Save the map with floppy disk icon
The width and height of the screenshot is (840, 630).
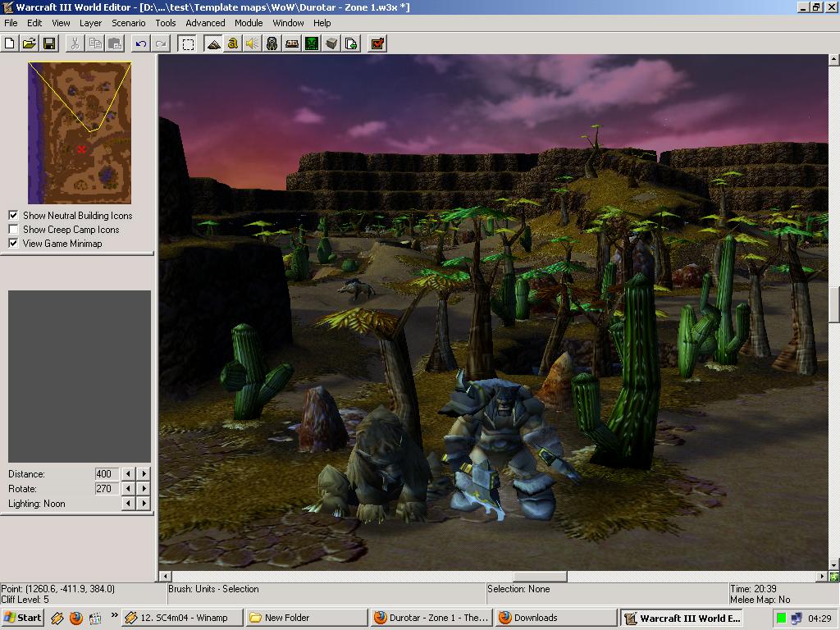(x=49, y=43)
